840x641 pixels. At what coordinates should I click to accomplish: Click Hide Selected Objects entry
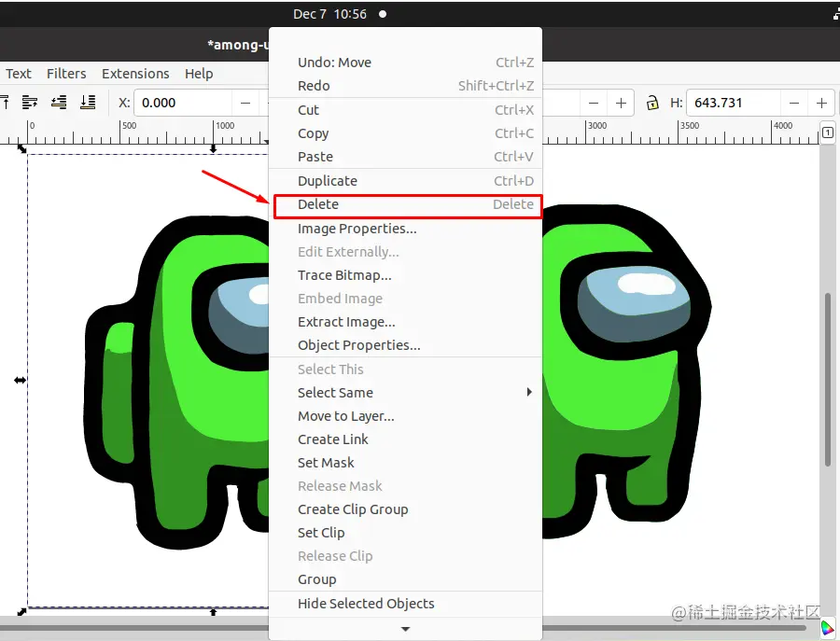click(x=406, y=604)
